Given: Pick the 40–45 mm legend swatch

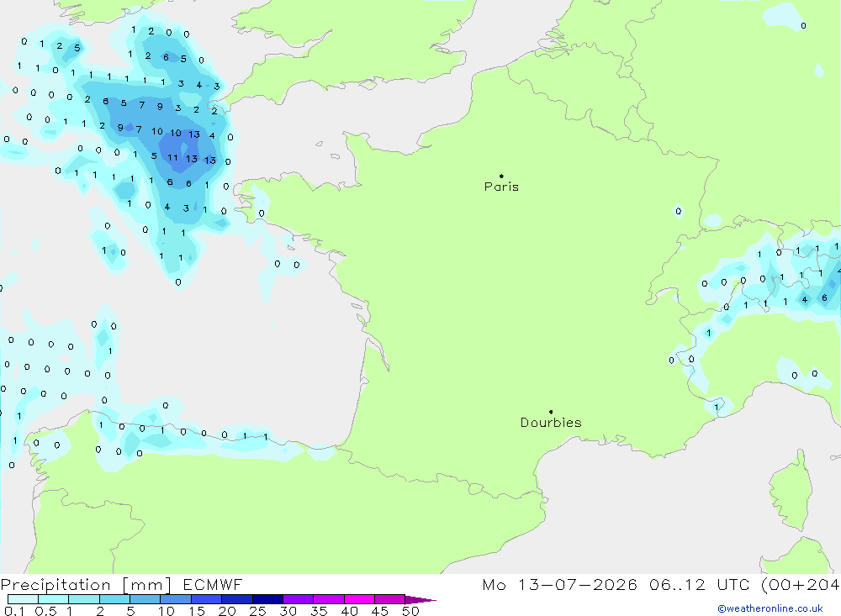Looking at the screenshot, I should coord(359,599).
